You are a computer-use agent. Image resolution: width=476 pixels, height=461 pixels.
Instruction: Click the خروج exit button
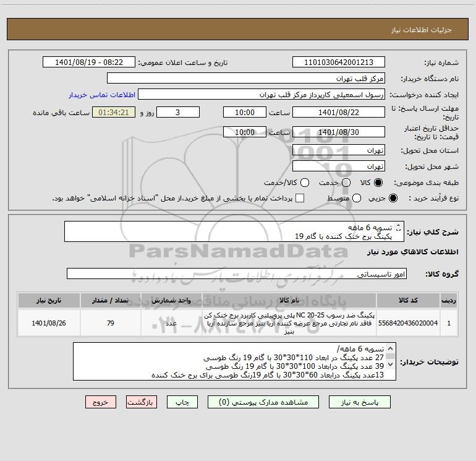pyautogui.click(x=101, y=402)
